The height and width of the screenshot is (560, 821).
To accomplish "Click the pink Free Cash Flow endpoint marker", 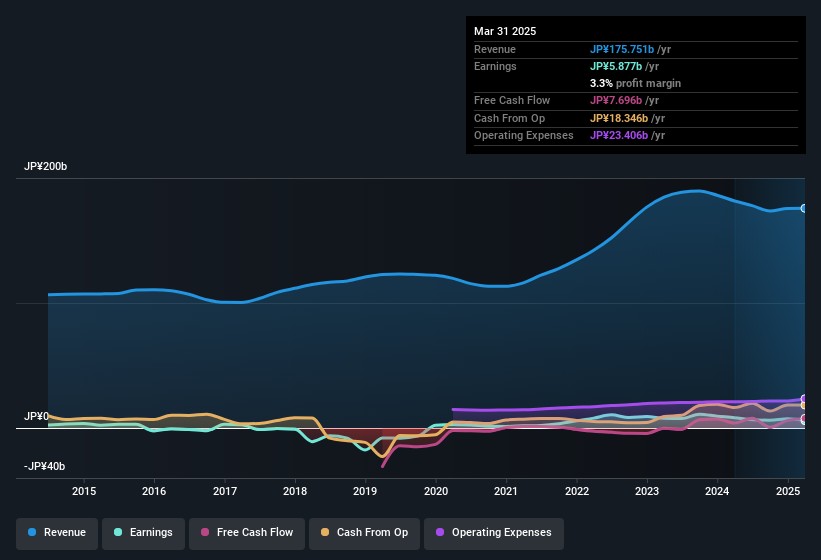I will tap(804, 419).
